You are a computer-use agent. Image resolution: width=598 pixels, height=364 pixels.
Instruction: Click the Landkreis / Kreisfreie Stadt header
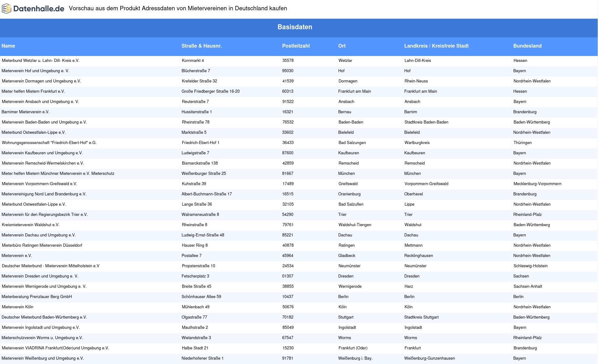pos(436,46)
